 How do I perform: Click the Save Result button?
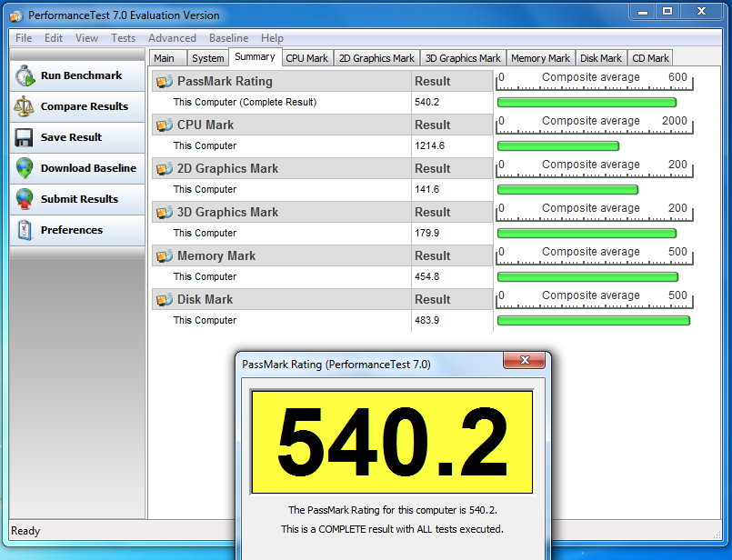point(77,137)
